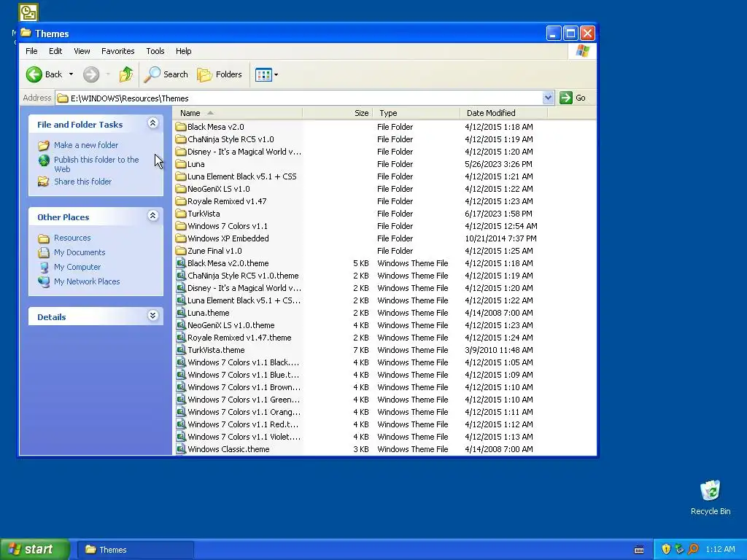Image resolution: width=747 pixels, height=560 pixels.
Task: Click the magnifier tray icon
Action: pyautogui.click(x=693, y=550)
